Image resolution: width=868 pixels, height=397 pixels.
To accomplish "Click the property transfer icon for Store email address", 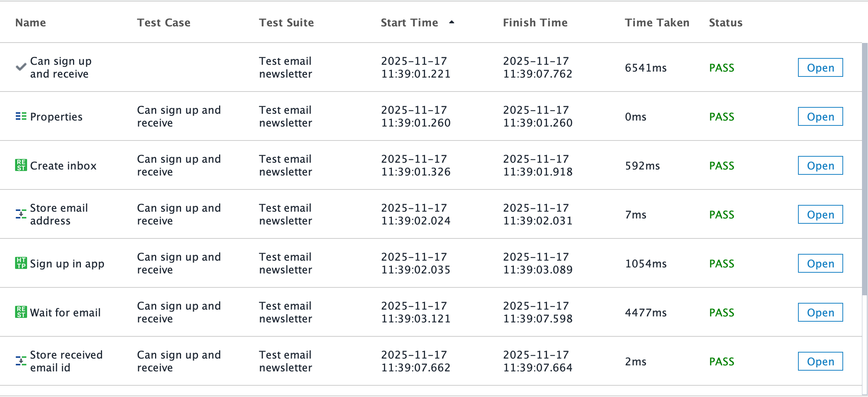I will click(21, 214).
